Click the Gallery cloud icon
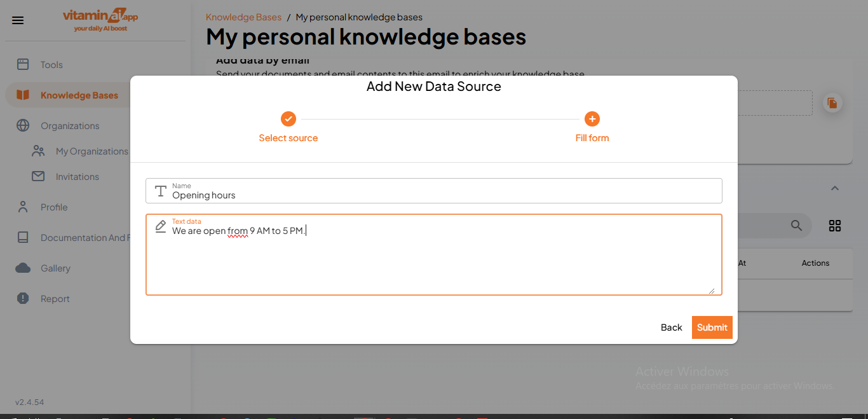Screen dimensions: 868x419 23,268
